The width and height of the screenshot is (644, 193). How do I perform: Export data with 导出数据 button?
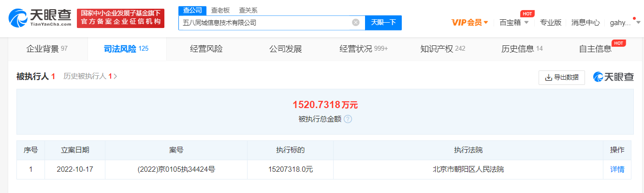pyautogui.click(x=561, y=77)
